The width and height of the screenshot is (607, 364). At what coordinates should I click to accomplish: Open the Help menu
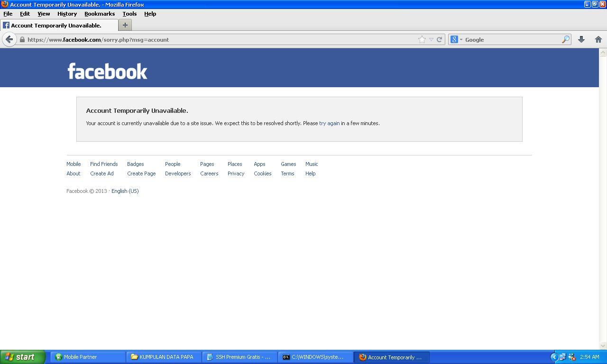tap(150, 14)
